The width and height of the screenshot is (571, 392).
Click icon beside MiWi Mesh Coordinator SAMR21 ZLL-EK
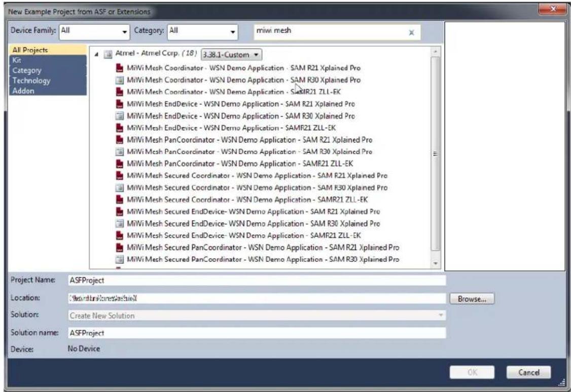120,92
